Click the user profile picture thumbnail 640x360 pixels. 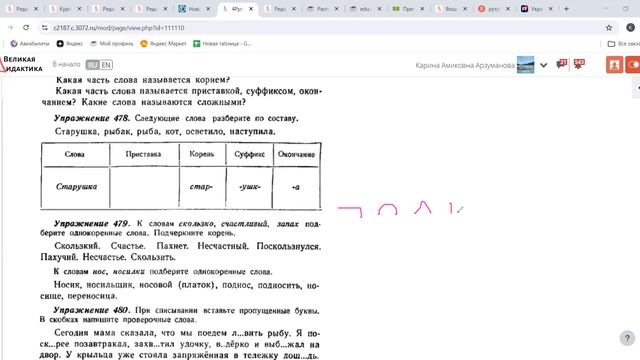coord(525,65)
